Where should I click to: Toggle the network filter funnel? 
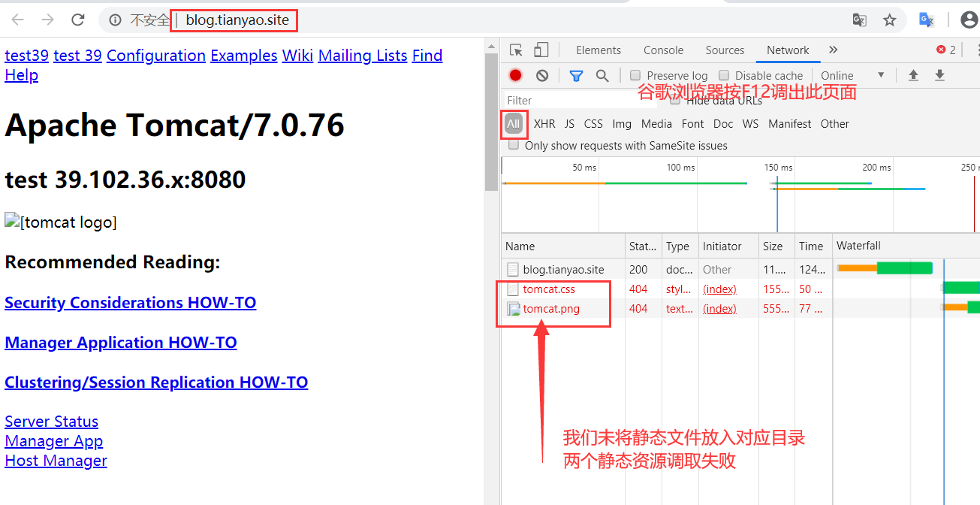[x=576, y=75]
